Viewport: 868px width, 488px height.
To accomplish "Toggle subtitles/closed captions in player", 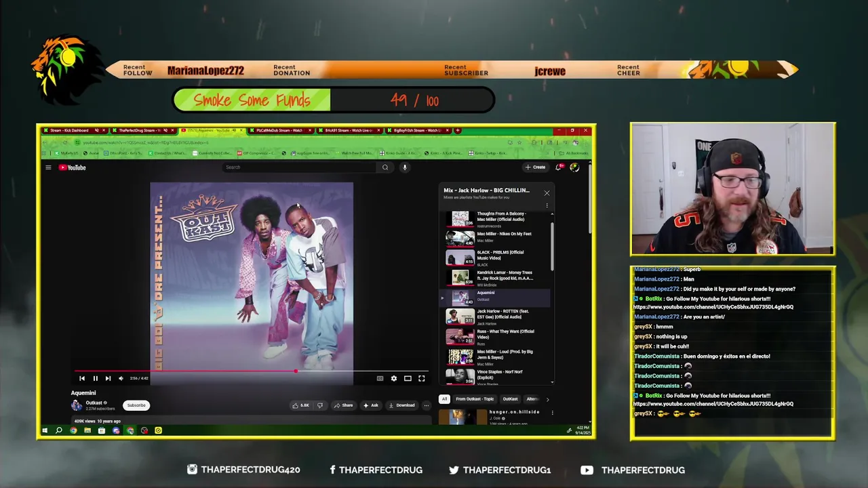I will [x=380, y=379].
